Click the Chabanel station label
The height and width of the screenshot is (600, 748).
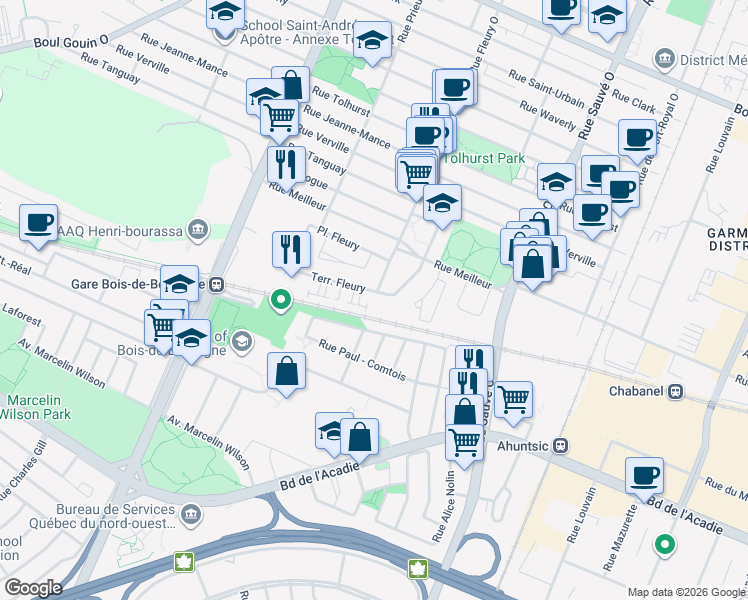636,392
